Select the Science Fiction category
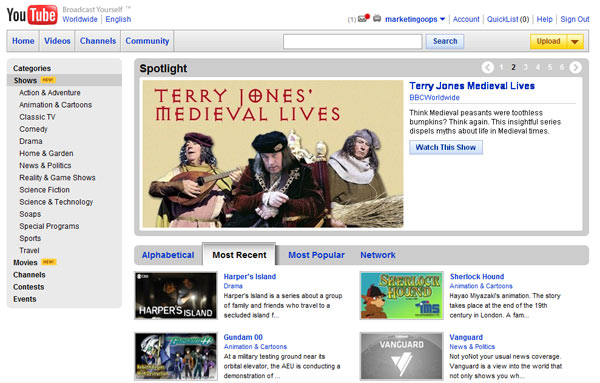600x383 pixels. 44,190
